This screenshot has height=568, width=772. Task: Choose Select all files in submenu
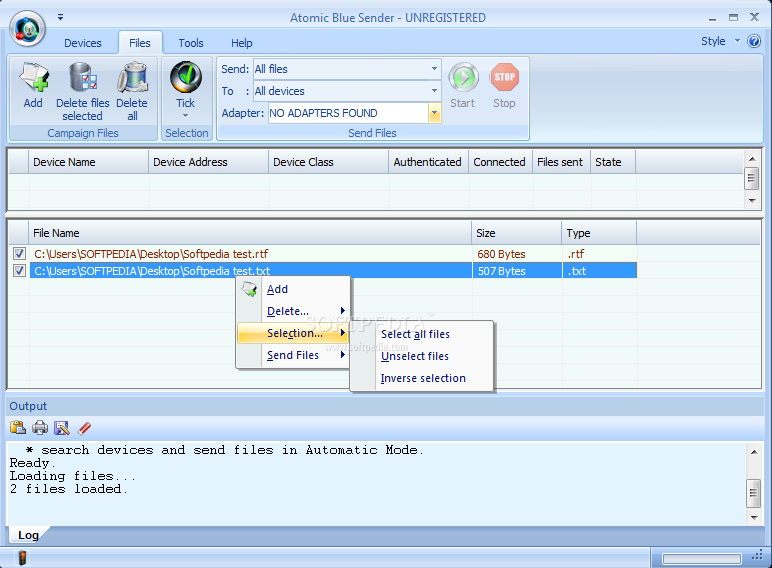pos(422,334)
